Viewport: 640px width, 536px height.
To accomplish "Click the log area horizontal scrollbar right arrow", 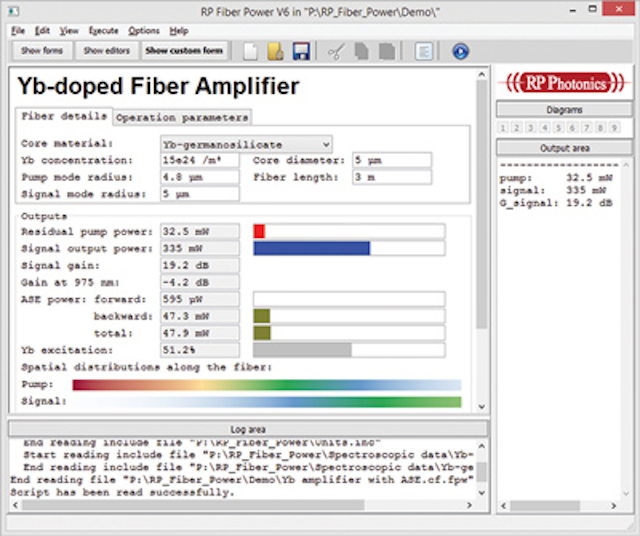I will click(469, 505).
